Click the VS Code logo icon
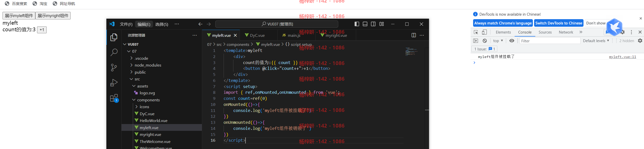 [112, 24]
